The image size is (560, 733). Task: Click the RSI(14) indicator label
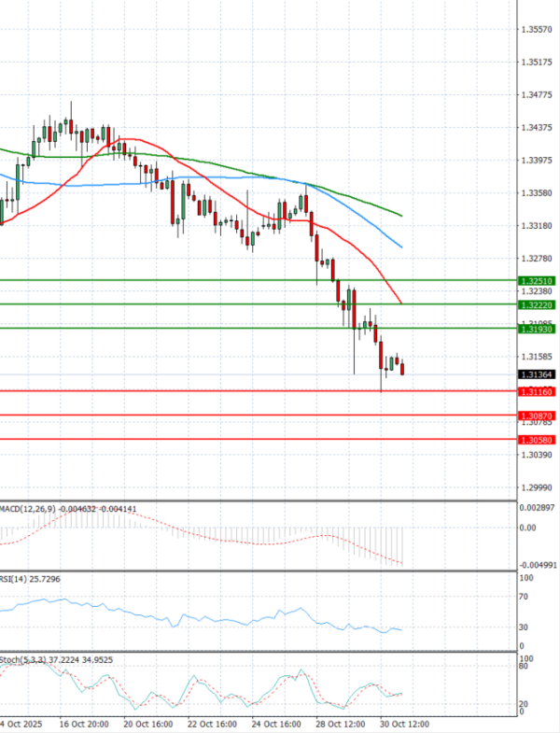(17, 579)
